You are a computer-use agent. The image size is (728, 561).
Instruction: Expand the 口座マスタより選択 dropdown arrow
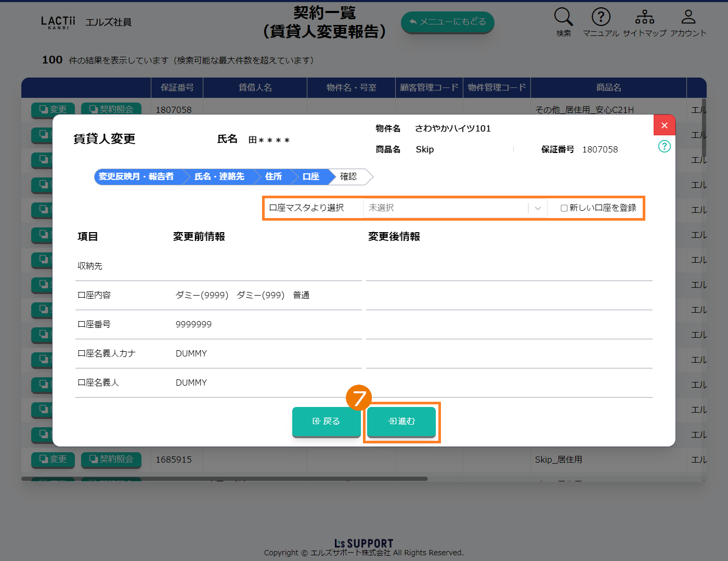[x=538, y=208]
